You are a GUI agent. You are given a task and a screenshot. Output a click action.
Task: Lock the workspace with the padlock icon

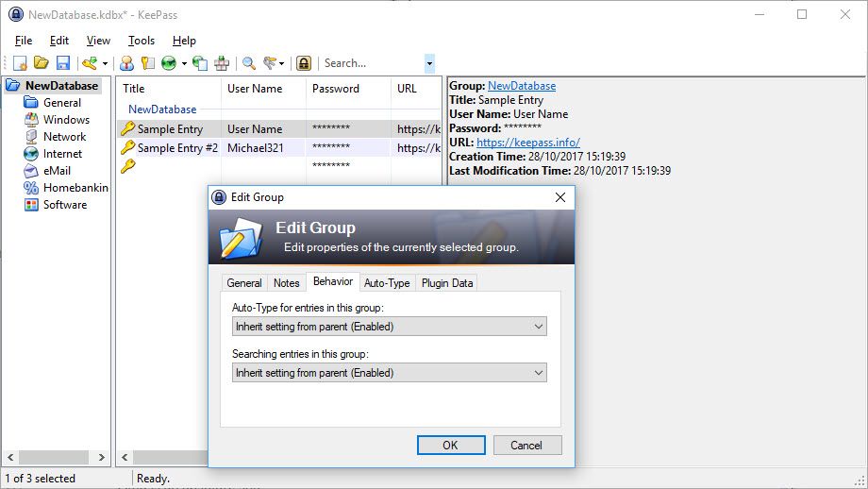304,63
